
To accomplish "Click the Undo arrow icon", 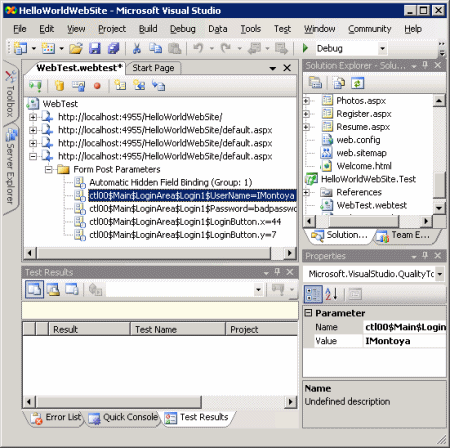I will [198, 49].
